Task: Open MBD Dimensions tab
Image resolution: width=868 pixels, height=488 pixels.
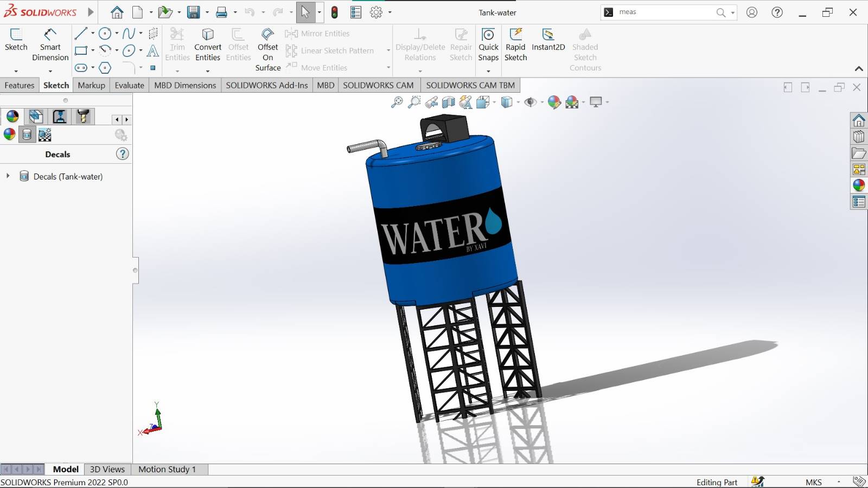Action: click(x=185, y=85)
